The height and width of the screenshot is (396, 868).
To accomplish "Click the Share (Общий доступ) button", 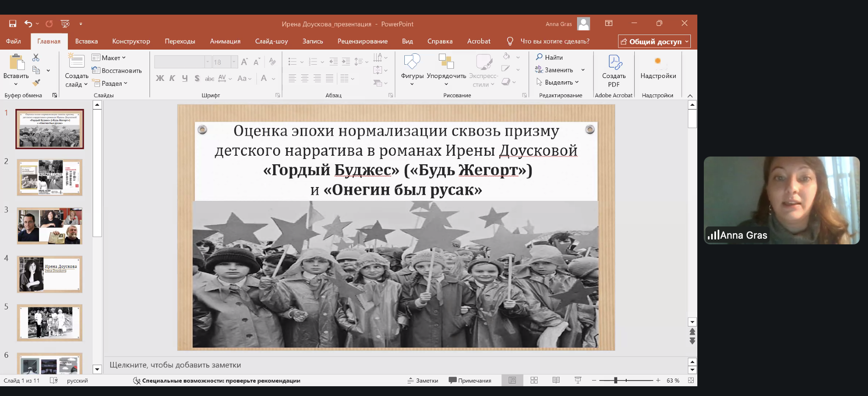I will [x=654, y=41].
